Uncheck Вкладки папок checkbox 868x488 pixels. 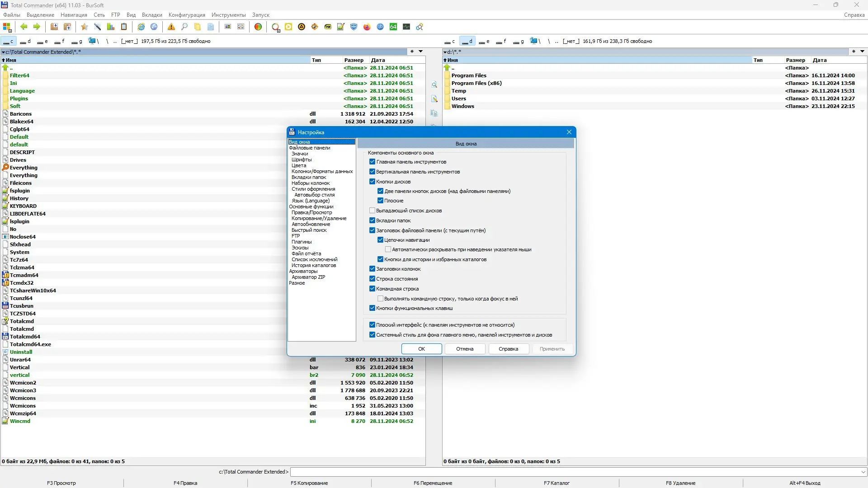tap(373, 221)
